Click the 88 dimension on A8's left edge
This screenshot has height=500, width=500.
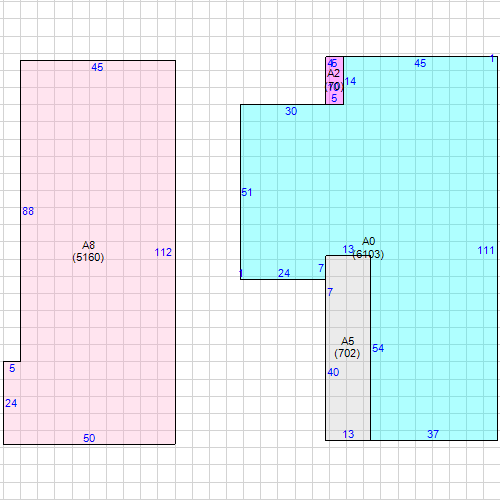[x=28, y=211]
